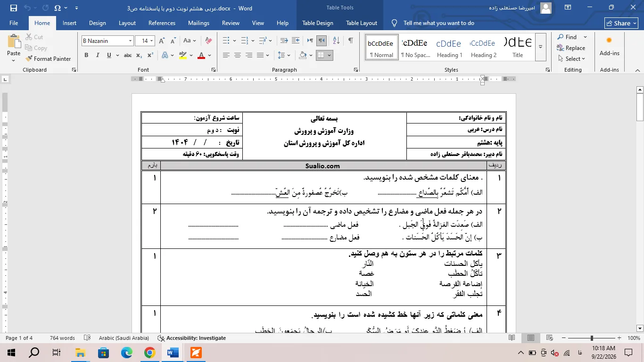Increase font size with grow font icon
Image resolution: width=644 pixels, height=362 pixels.
(162, 41)
